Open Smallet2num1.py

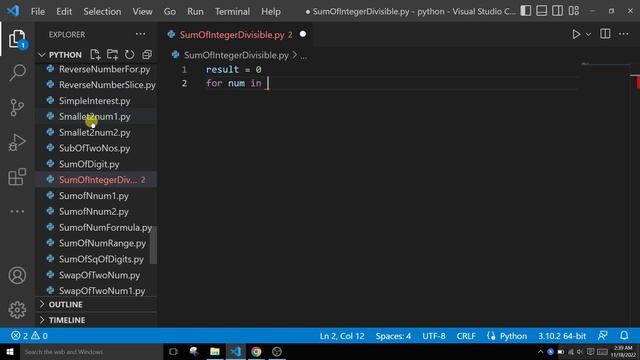coord(95,117)
